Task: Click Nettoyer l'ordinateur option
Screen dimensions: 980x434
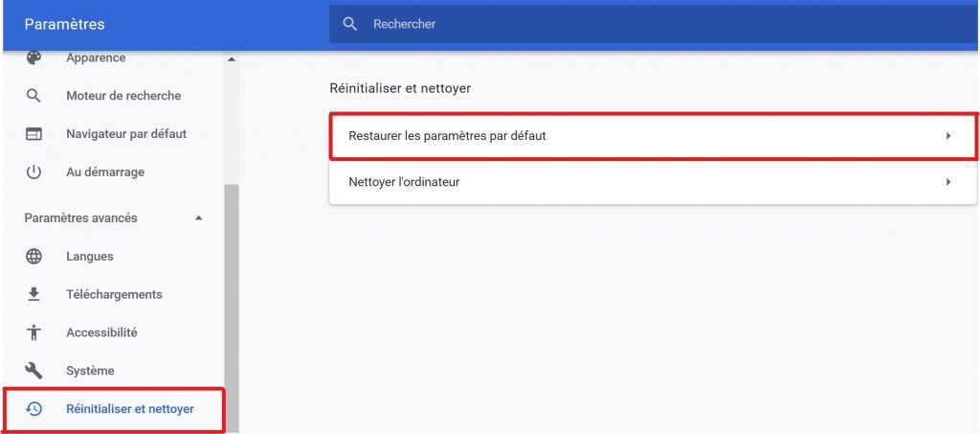Action: pos(404,182)
